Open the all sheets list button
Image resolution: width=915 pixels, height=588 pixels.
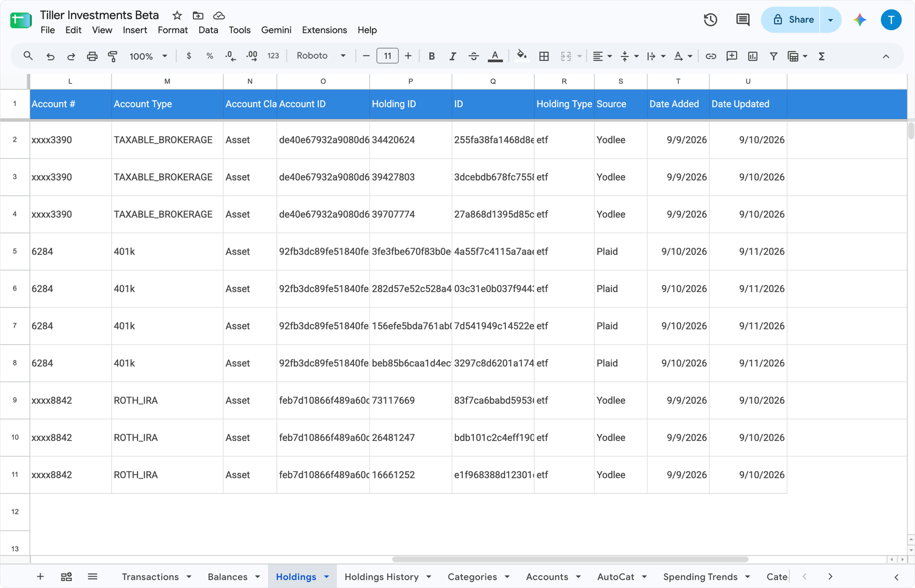93,577
